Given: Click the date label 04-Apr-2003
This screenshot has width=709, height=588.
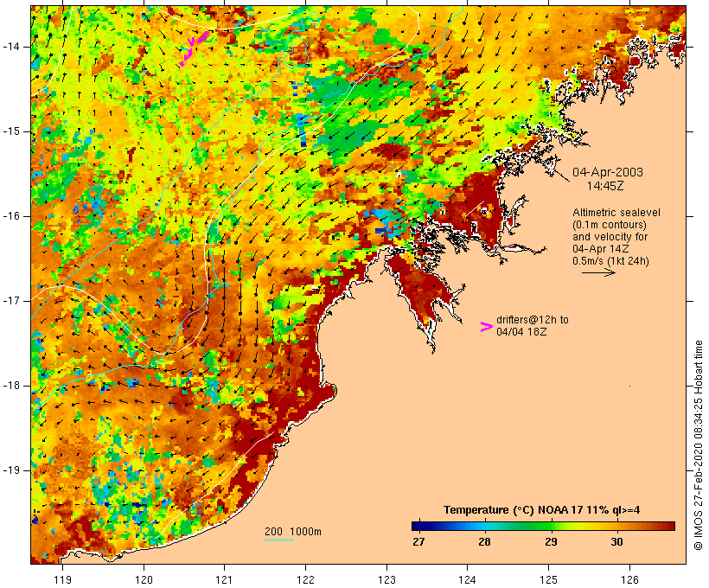Looking at the screenshot, I should pos(608,172).
